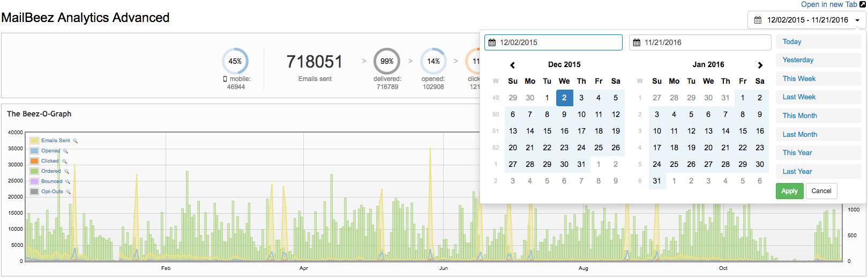Image resolution: width=868 pixels, height=278 pixels.
Task: Click The Beez-O-Graph heading
Action: pos(39,114)
